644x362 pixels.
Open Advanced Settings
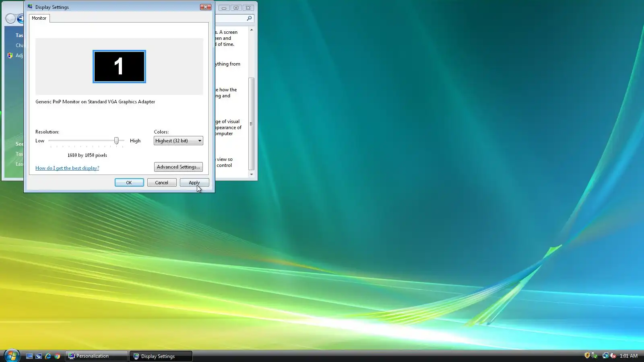(x=178, y=167)
